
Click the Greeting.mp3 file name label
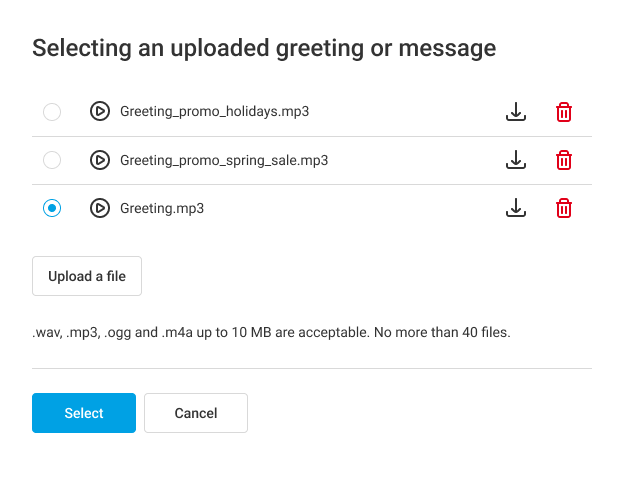162,208
